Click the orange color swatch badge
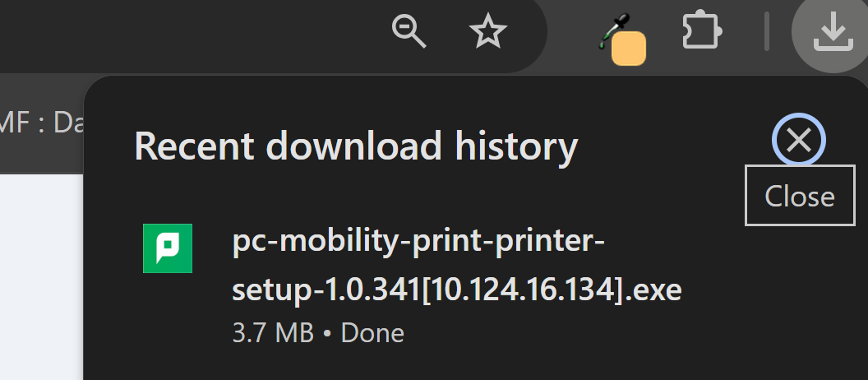The image size is (868, 380). (x=629, y=49)
